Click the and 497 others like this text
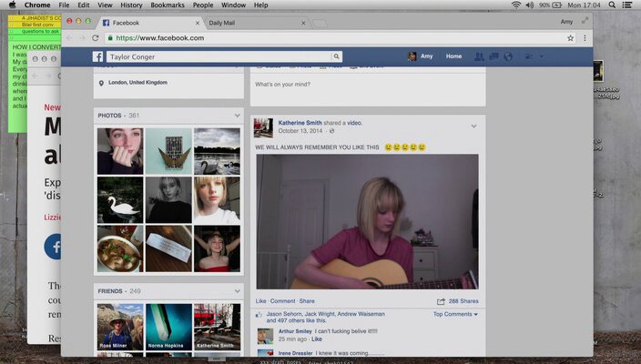Image resolution: width=641 pixels, height=364 pixels. [x=297, y=320]
